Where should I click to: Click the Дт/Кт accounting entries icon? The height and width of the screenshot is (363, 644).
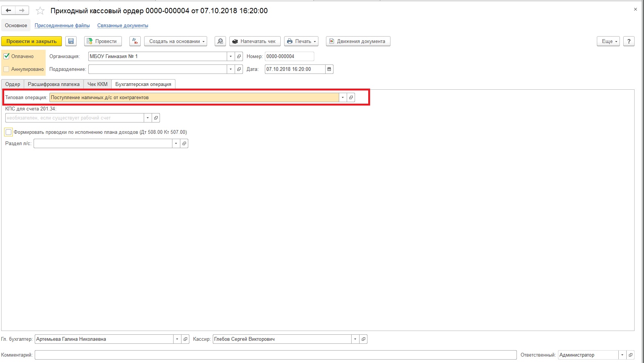(135, 41)
